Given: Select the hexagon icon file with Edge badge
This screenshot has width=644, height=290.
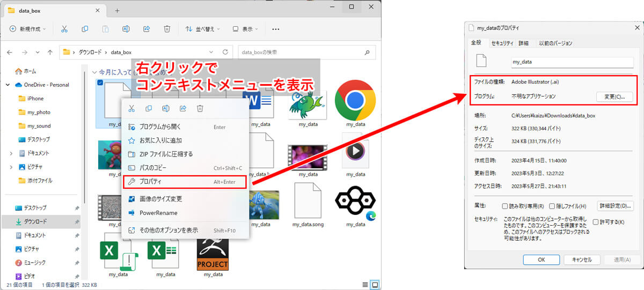Looking at the screenshot, I should [355, 207].
